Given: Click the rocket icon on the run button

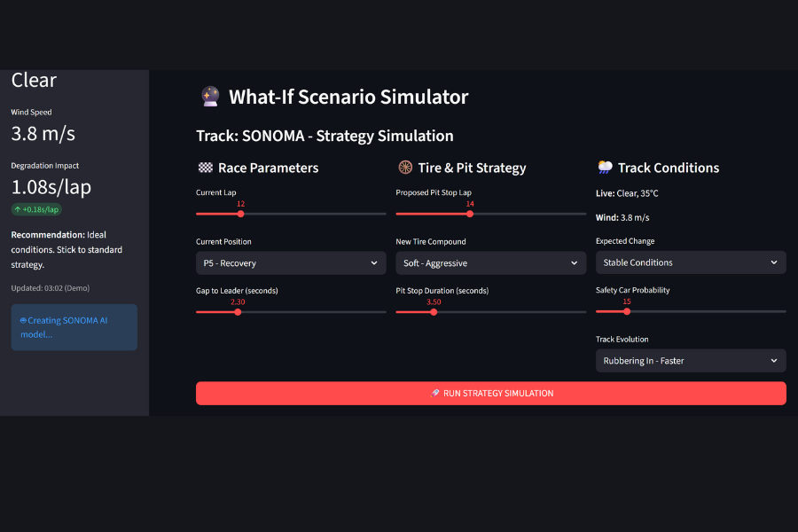Looking at the screenshot, I should click(434, 393).
